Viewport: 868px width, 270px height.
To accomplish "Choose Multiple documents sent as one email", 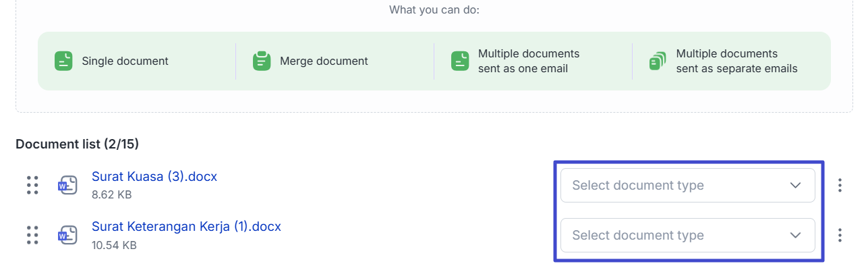I will [x=529, y=61].
